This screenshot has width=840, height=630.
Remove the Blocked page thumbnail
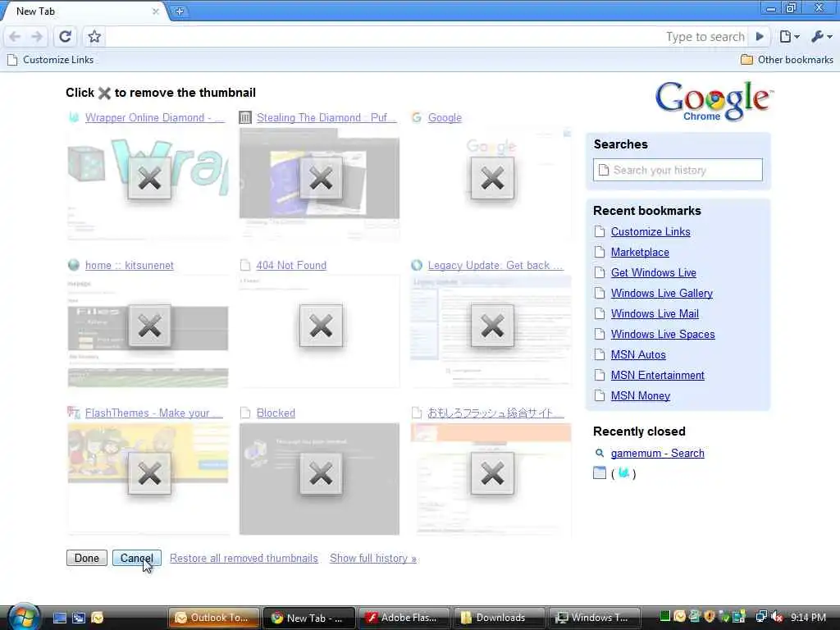click(x=321, y=473)
